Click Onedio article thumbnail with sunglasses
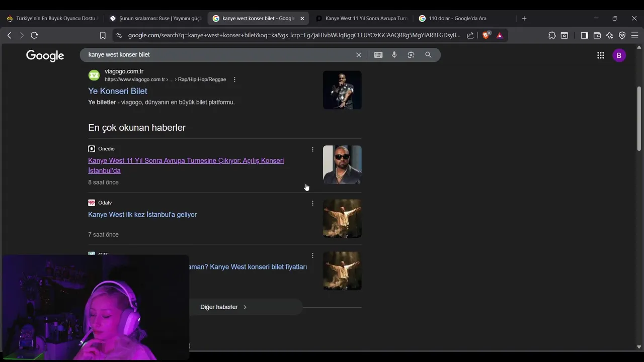Viewport: 644px width, 362px height. (x=342, y=165)
